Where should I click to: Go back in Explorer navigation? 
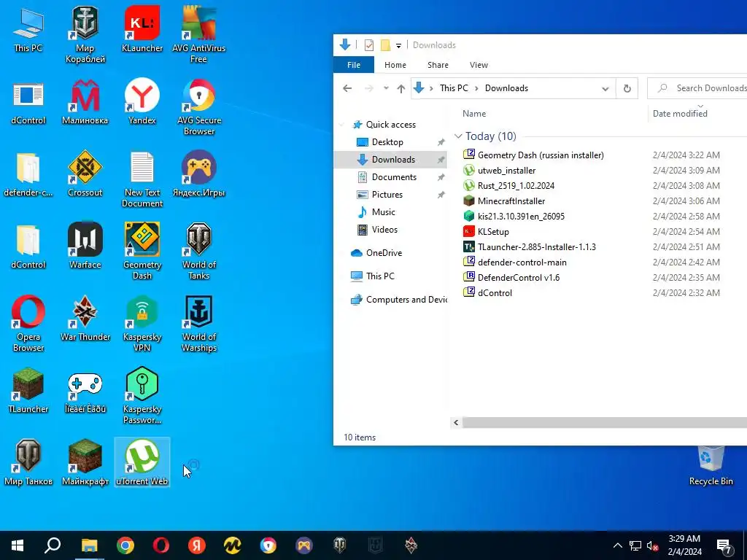tap(347, 88)
